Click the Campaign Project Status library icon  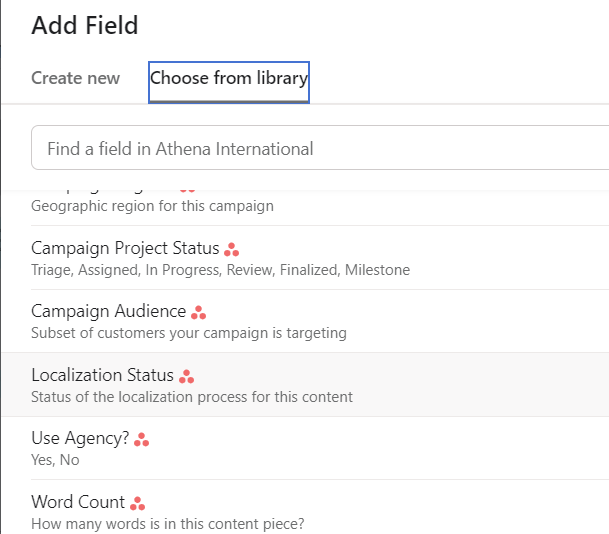click(x=232, y=250)
